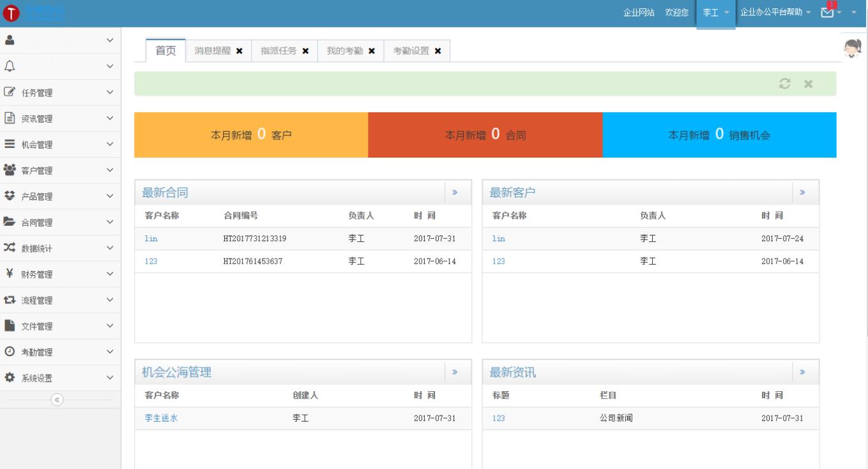This screenshot has height=469, width=868.
Task: Switch to the 指派任务 tab
Action: click(x=278, y=51)
